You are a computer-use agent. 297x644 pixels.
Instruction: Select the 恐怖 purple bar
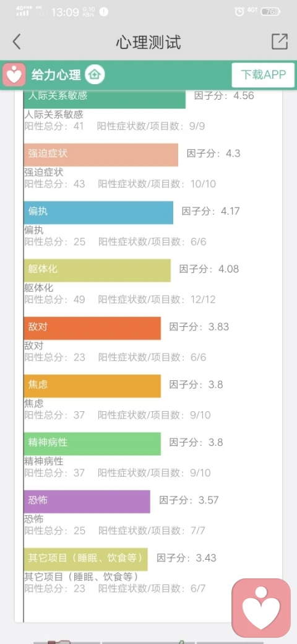[x=87, y=502]
